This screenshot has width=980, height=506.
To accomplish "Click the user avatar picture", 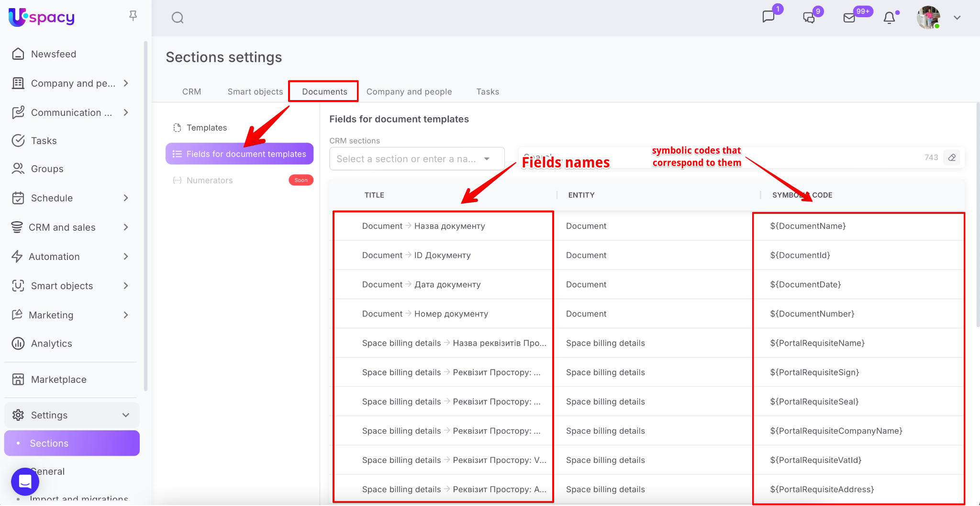I will pos(928,18).
